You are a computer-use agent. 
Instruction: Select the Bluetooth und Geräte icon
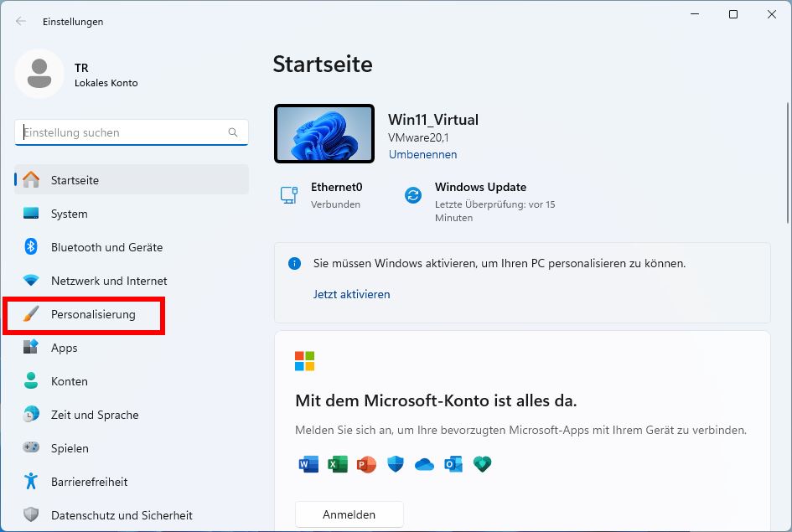[31, 247]
